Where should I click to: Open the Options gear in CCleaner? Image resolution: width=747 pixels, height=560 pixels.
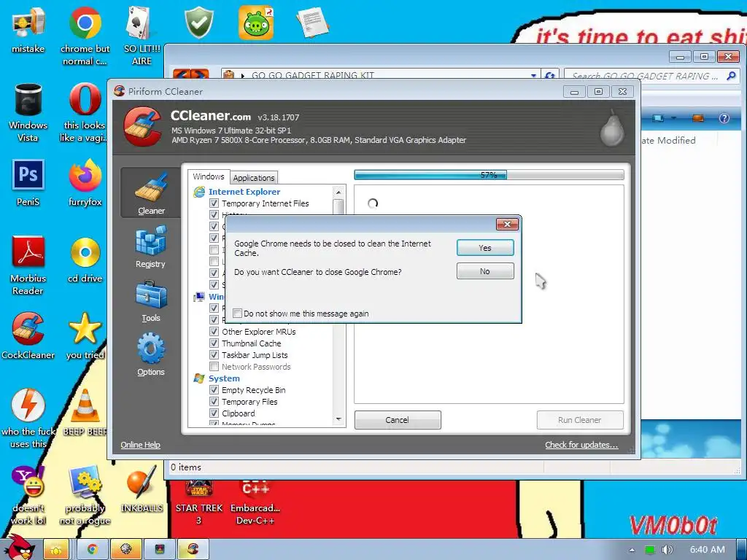pyautogui.click(x=150, y=355)
